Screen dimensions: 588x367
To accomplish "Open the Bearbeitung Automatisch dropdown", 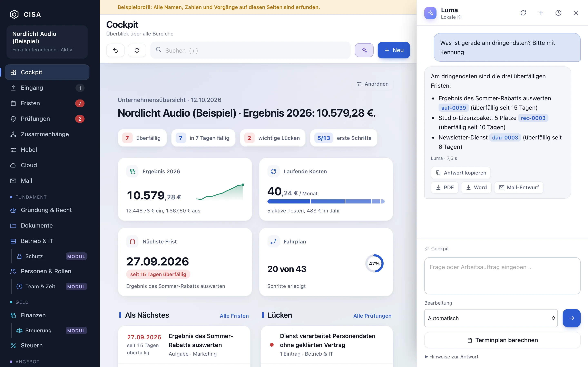I will pyautogui.click(x=491, y=318).
